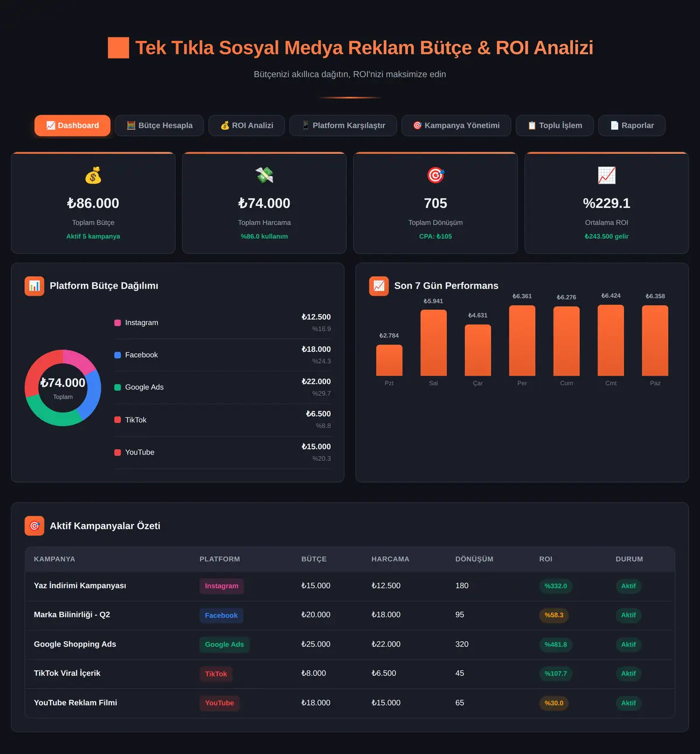
Task: Click the Yaz İndirimi Kampanyası campaign name
Action: click(80, 585)
